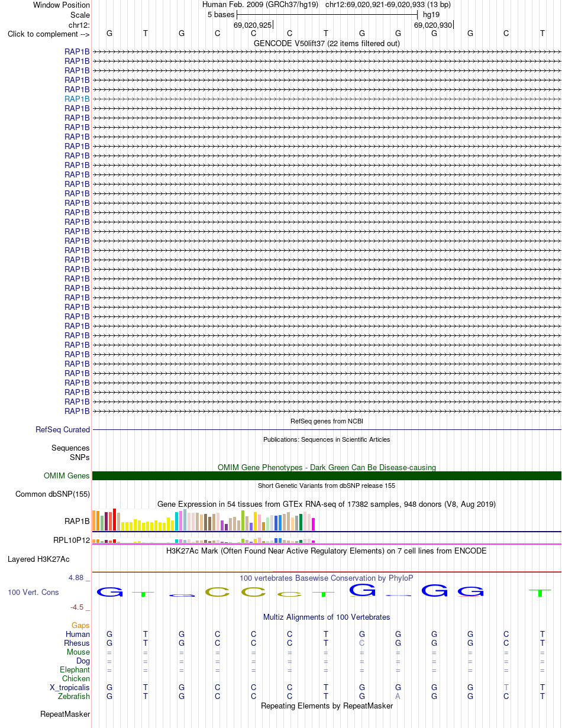Click the RAP1B GTEx expression bar chart
The width and height of the screenshot is (562, 728).
(204, 519)
